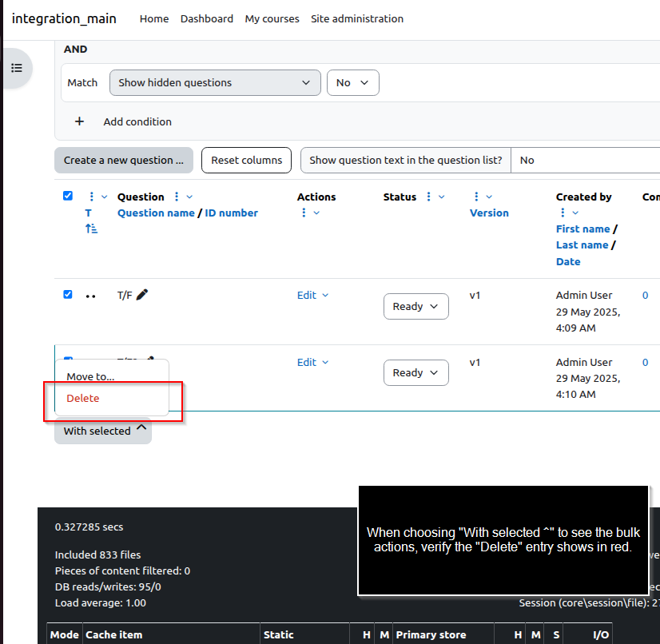Click the 0.327285 secs footer text
The width and height of the screenshot is (660, 644).
89,527
